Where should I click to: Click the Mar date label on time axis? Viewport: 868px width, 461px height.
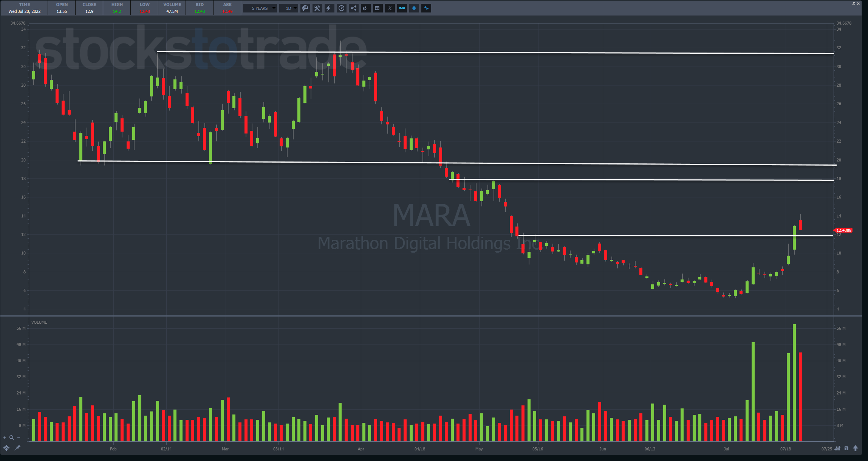225,449
